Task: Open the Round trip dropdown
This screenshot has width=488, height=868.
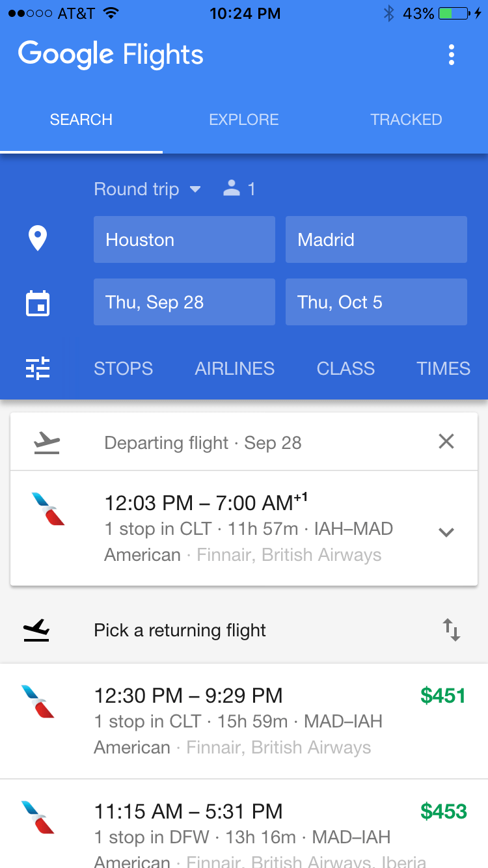Action: [x=147, y=189]
